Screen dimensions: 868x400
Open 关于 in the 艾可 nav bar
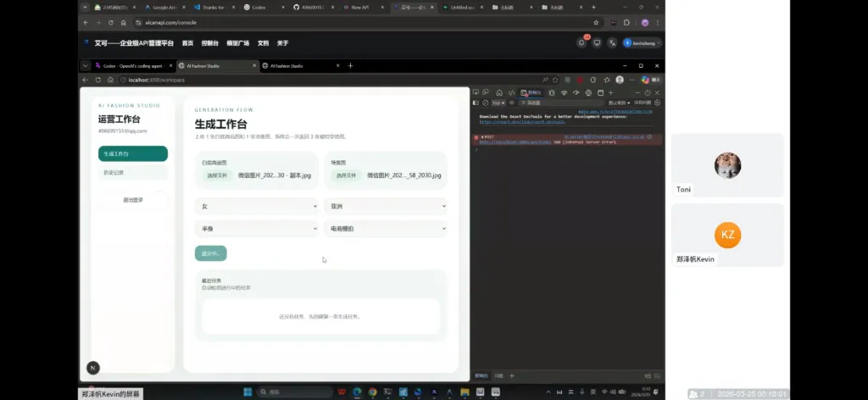pos(282,43)
